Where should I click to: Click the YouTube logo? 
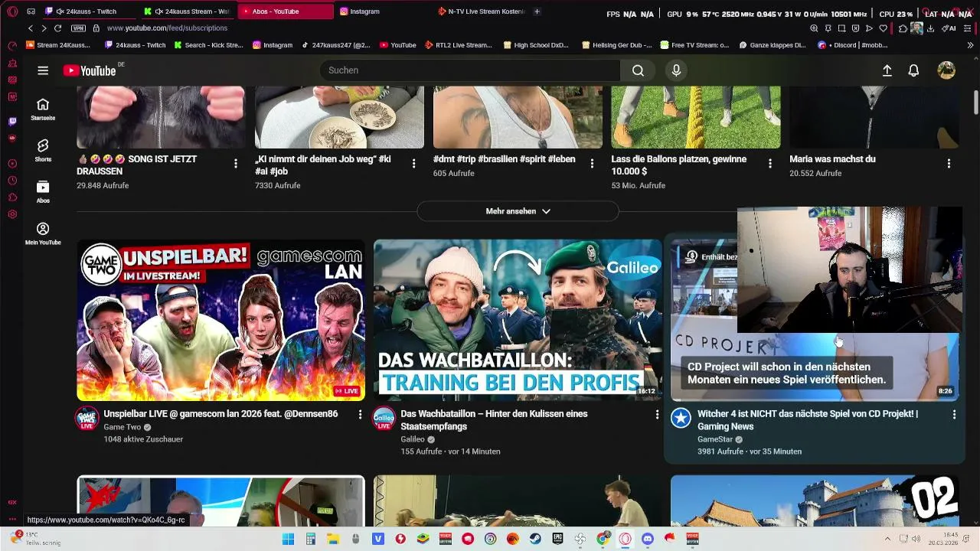click(x=90, y=70)
